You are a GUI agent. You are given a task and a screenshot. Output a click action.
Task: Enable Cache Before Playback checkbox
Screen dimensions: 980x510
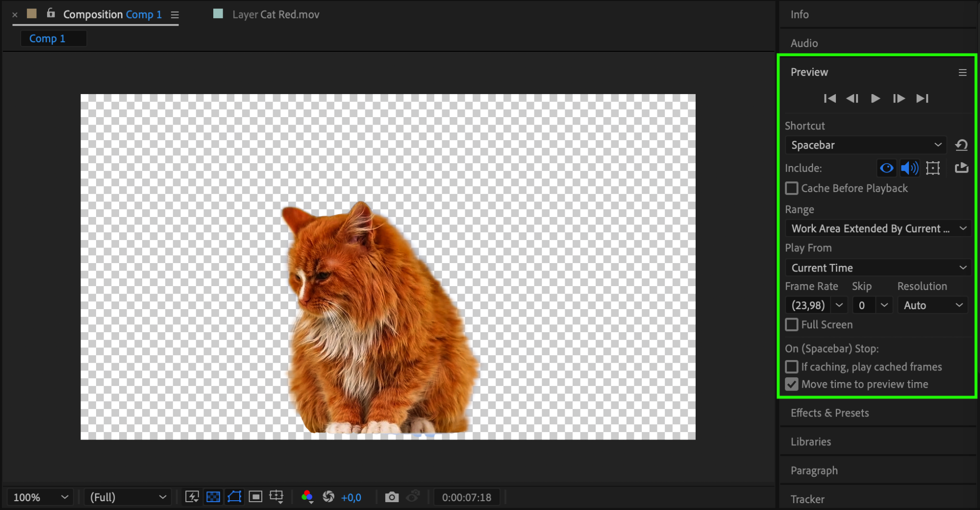[792, 189]
